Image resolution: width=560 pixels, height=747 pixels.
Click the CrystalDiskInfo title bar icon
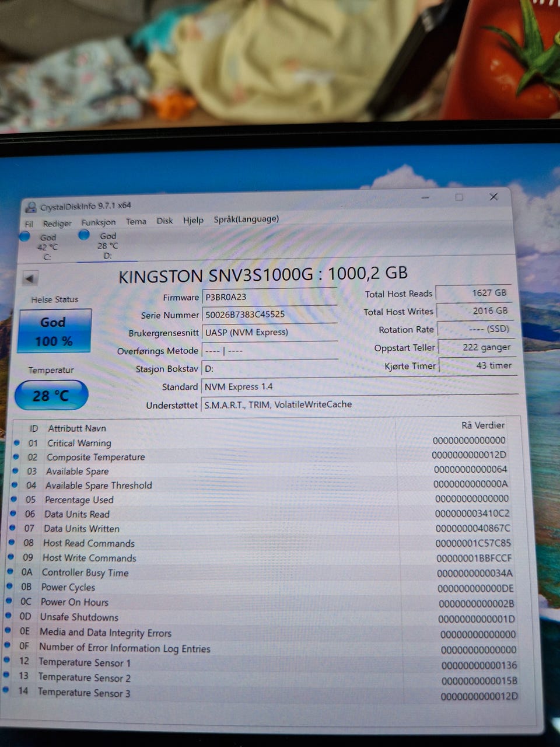point(30,207)
